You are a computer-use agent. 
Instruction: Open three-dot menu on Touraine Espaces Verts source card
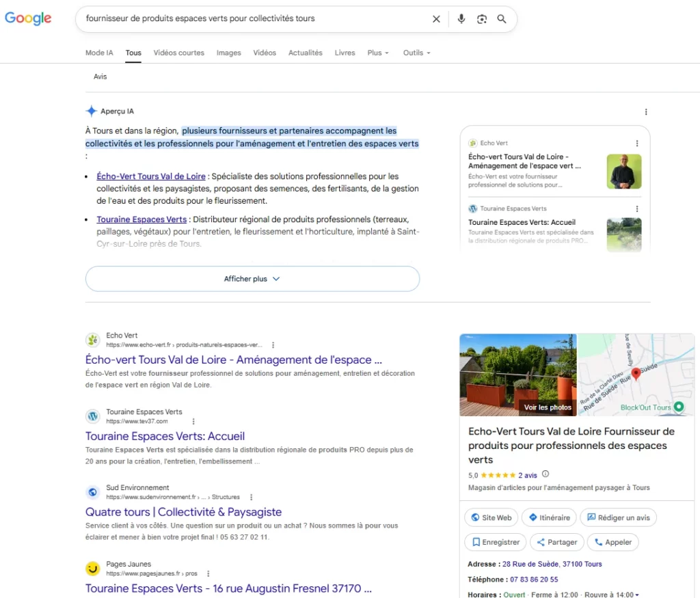(636, 209)
